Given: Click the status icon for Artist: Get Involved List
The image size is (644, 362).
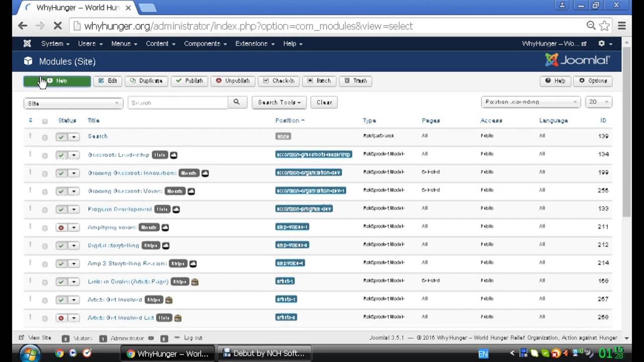Looking at the screenshot, I should [61, 318].
